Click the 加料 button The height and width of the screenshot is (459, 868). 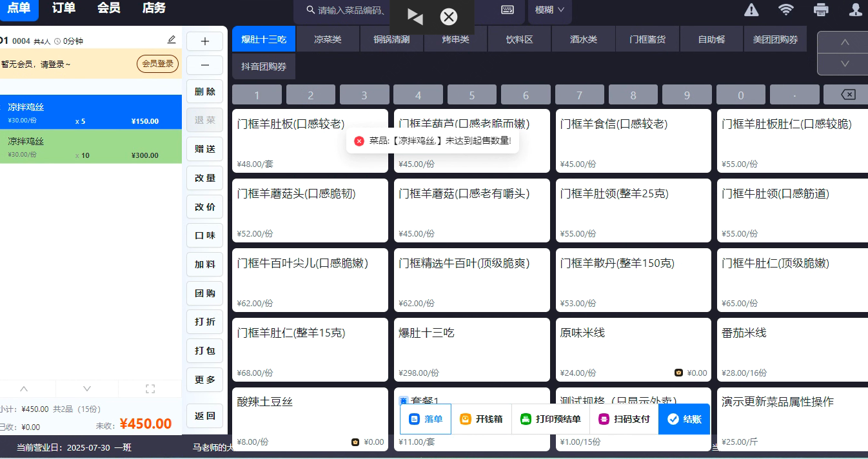(x=205, y=264)
